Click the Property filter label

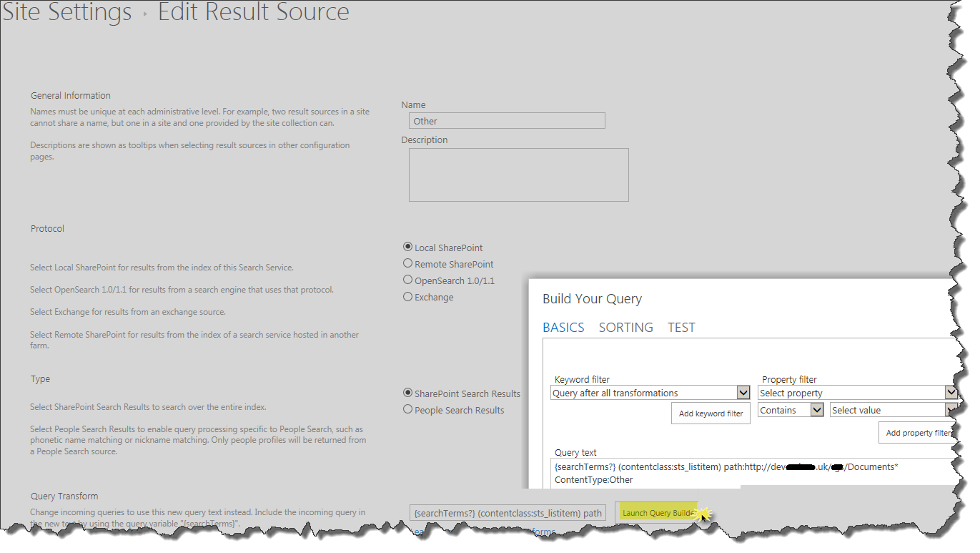coord(789,379)
